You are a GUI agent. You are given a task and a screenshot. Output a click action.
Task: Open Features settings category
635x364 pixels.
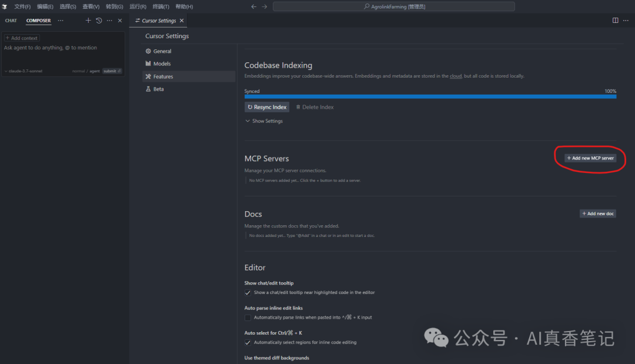[x=189, y=76]
